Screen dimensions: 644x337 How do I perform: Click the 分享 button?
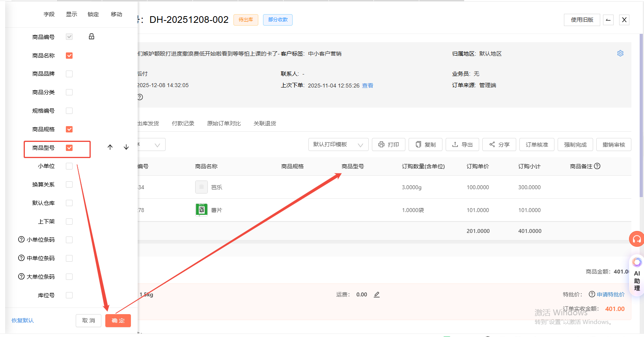(499, 144)
